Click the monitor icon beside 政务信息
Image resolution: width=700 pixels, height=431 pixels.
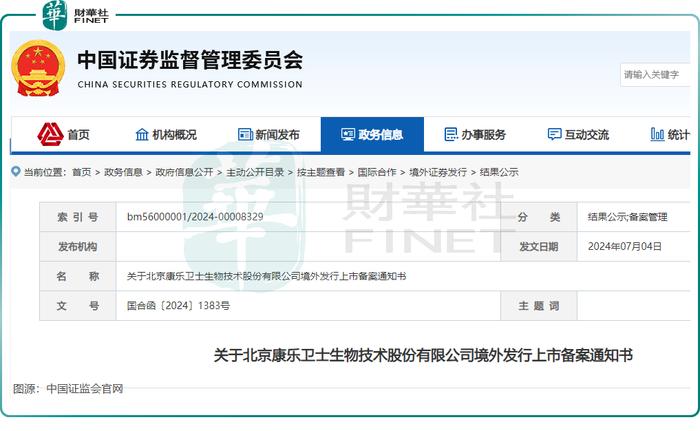348,134
